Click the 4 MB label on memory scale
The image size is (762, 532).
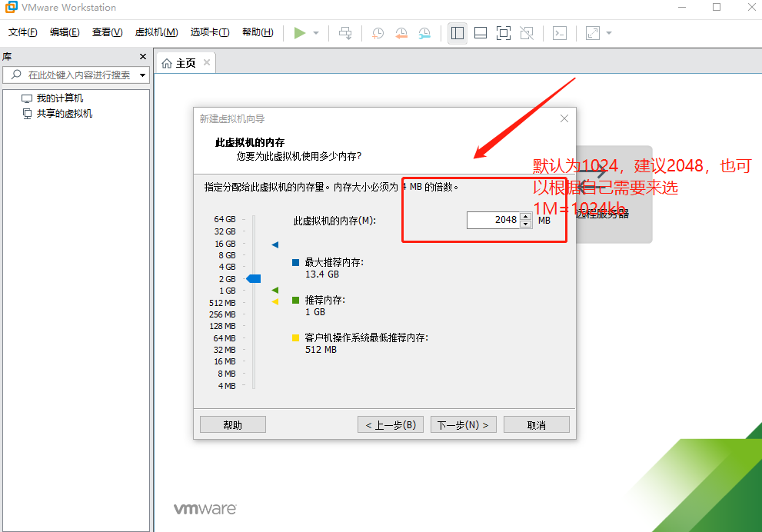coord(227,386)
